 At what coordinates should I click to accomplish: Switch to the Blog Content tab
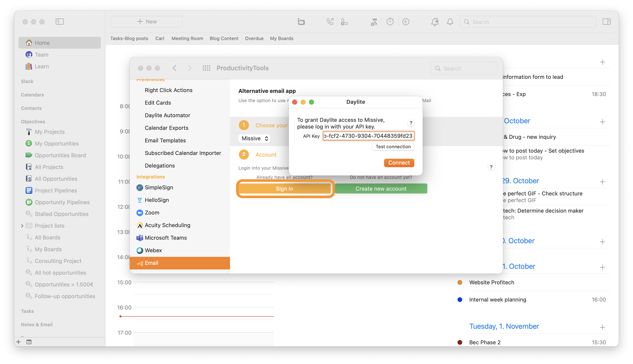[224, 38]
